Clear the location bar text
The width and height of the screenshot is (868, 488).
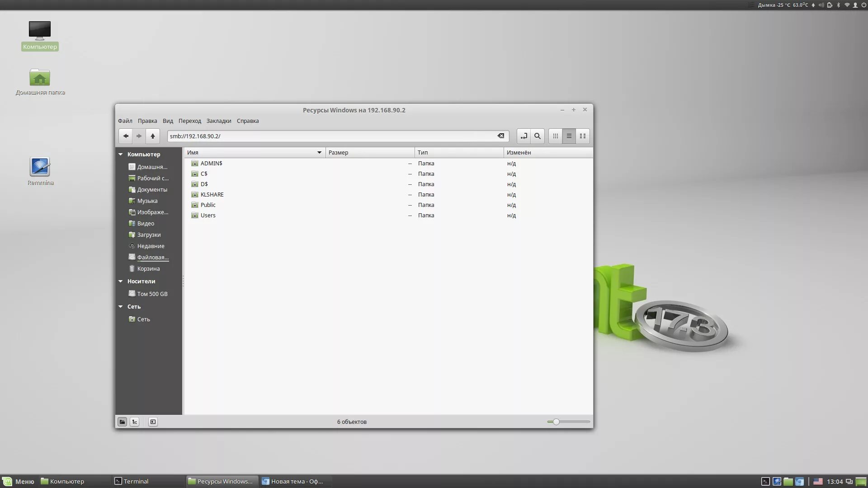pos(501,136)
